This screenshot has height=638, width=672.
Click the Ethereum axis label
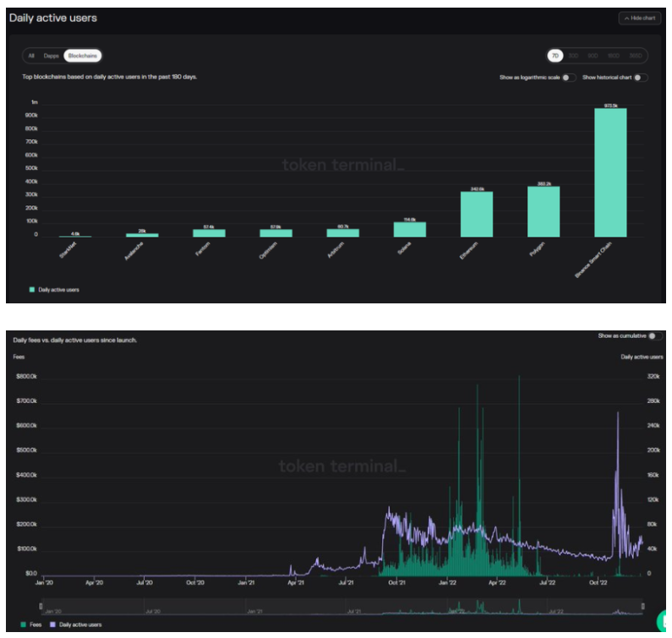point(468,251)
